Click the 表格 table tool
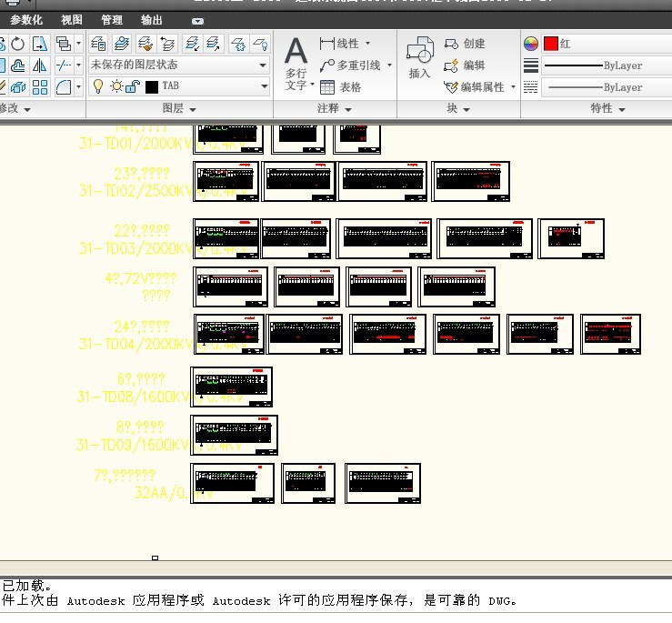Viewport: 672px width, 623px height. [x=341, y=87]
